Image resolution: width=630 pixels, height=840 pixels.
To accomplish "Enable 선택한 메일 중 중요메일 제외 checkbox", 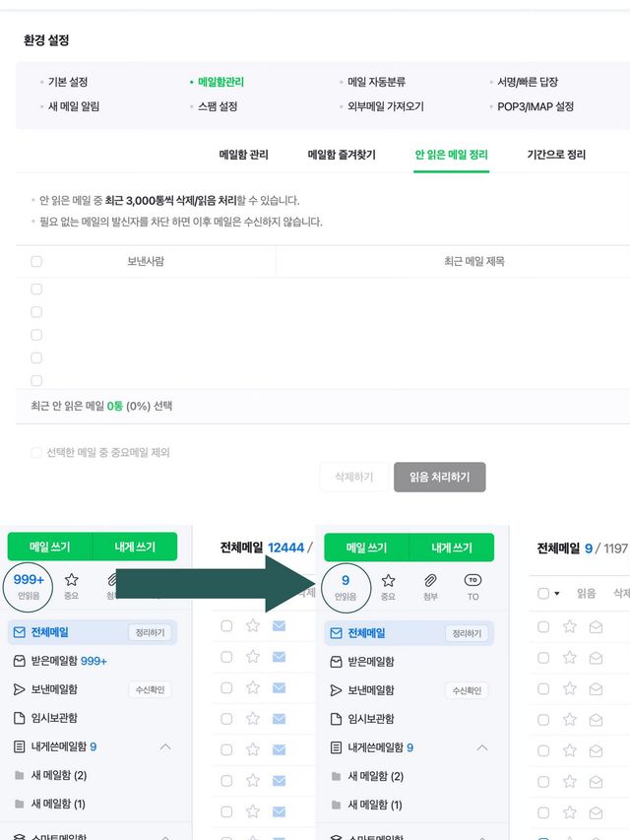I will point(36,453).
